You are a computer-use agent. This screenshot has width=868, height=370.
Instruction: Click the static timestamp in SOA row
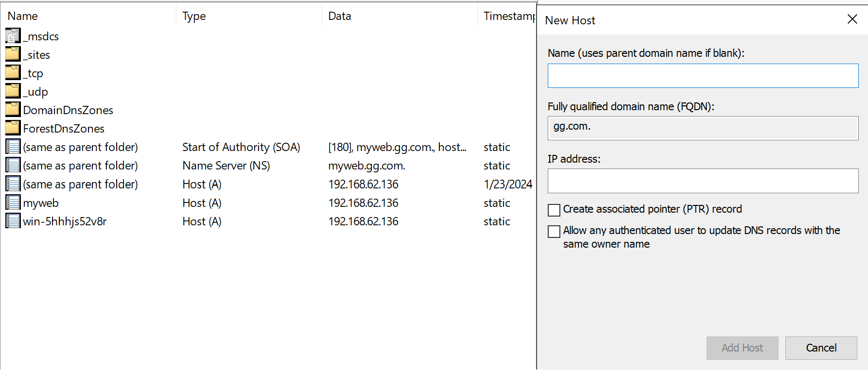point(497,147)
